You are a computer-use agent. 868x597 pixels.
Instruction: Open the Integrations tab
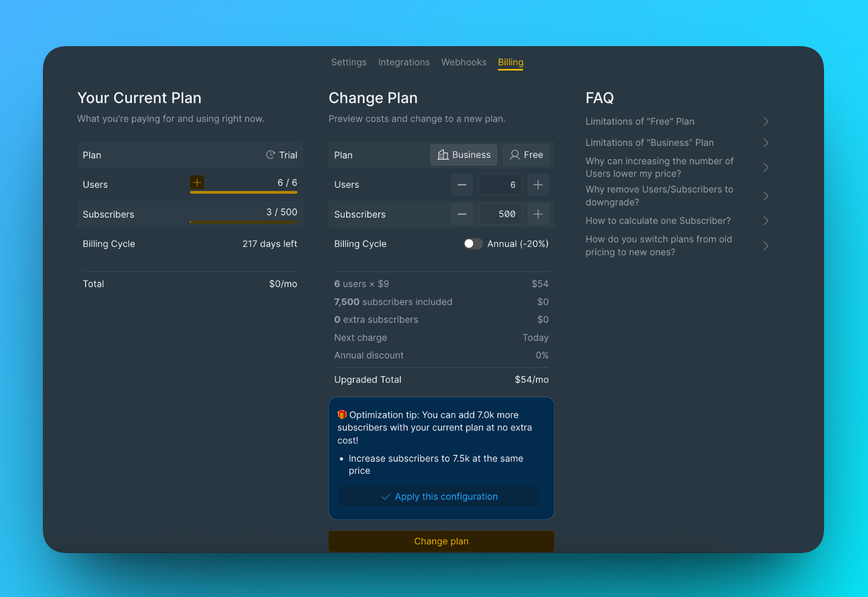(x=404, y=62)
